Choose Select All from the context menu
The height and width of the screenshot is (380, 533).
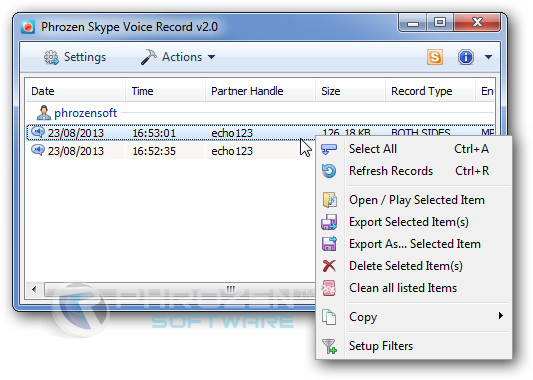(x=414, y=149)
